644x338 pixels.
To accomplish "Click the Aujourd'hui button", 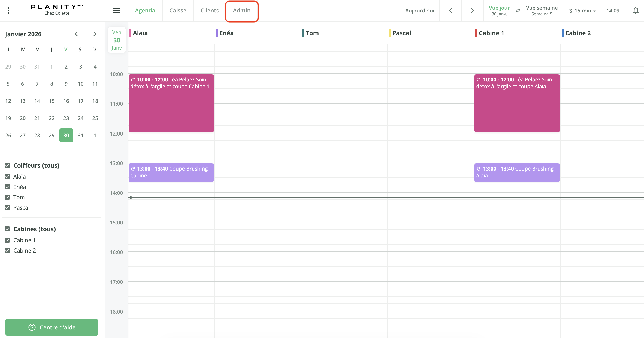I will (420, 11).
